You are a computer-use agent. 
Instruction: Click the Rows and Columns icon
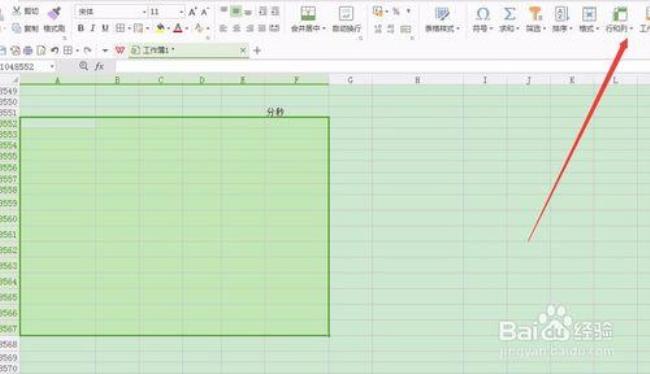pyautogui.click(x=620, y=14)
